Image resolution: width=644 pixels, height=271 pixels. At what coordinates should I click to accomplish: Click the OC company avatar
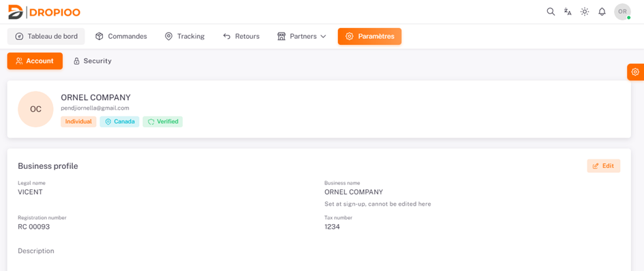click(x=35, y=109)
